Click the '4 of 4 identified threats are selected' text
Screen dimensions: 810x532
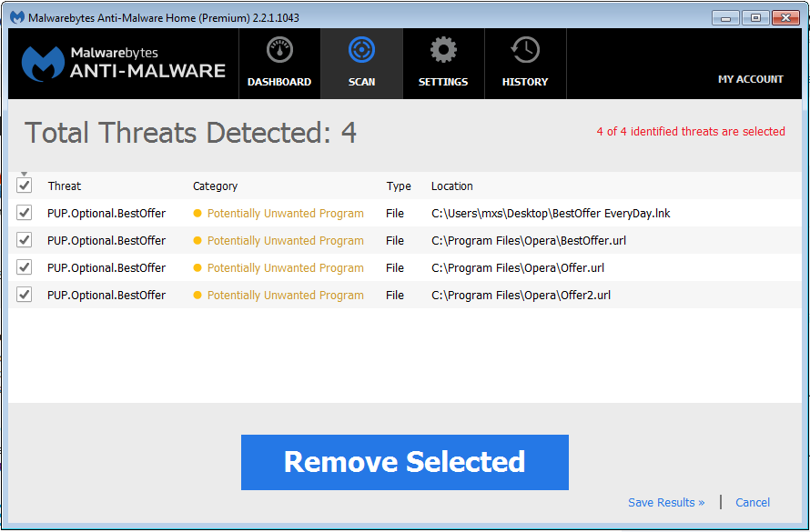(691, 132)
